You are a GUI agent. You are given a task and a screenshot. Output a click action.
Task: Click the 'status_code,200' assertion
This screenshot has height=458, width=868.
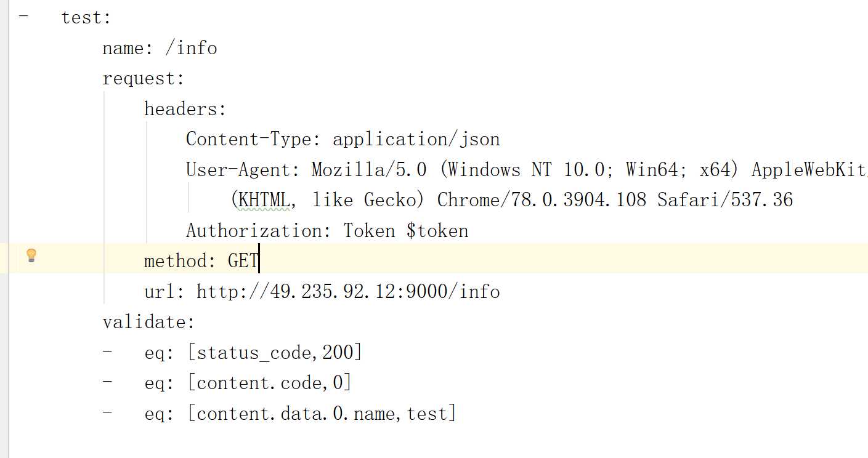[x=275, y=353]
